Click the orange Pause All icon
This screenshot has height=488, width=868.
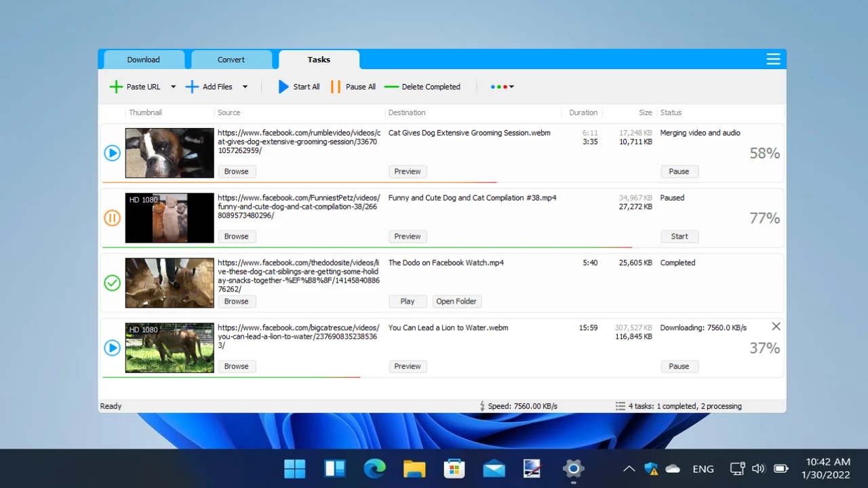pyautogui.click(x=335, y=87)
